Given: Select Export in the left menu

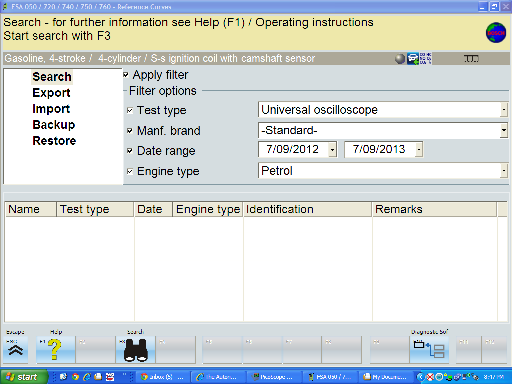Looking at the screenshot, I should coord(51,93).
